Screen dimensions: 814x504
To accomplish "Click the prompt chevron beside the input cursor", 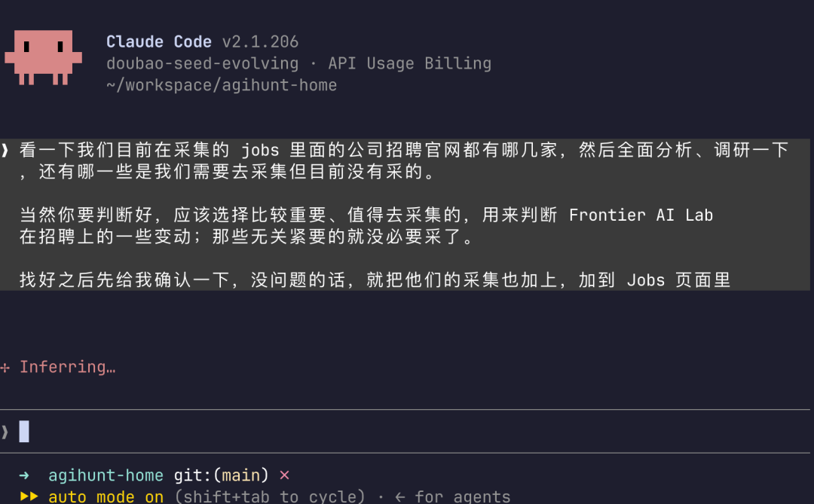I will [5, 432].
